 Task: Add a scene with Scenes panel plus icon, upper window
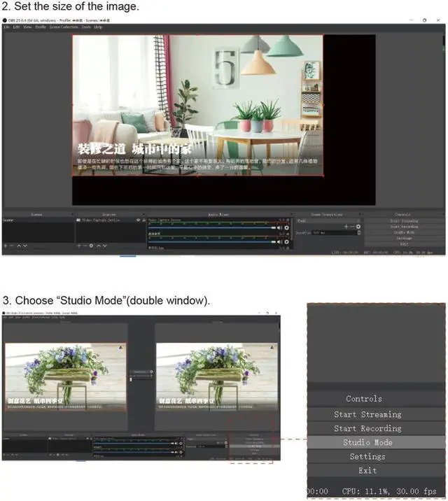click(x=5, y=246)
